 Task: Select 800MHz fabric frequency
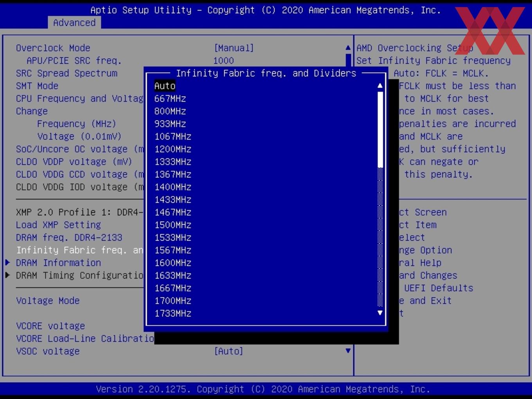coord(170,111)
